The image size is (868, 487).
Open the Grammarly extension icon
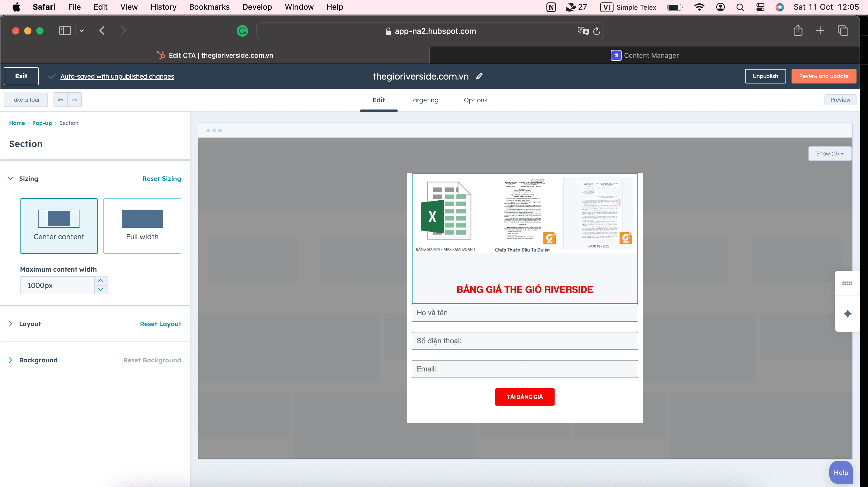(242, 31)
